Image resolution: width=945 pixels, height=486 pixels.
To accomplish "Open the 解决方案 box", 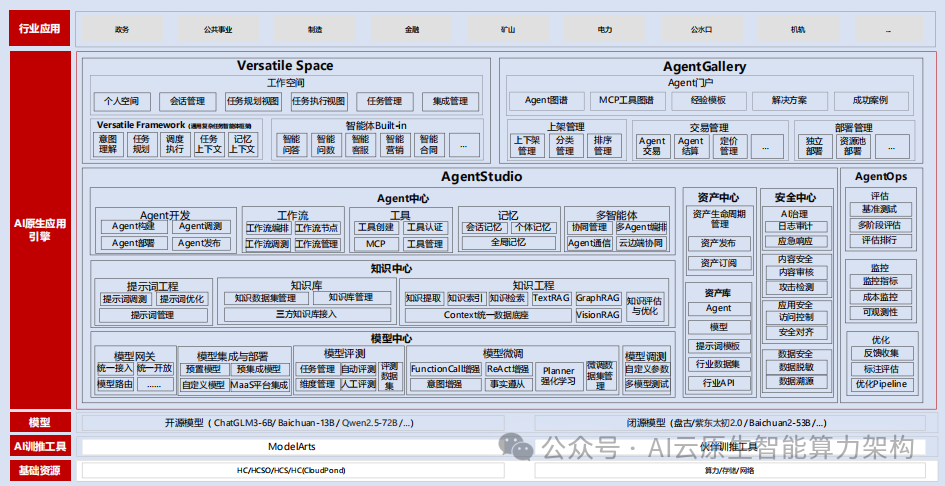I will pos(790,101).
